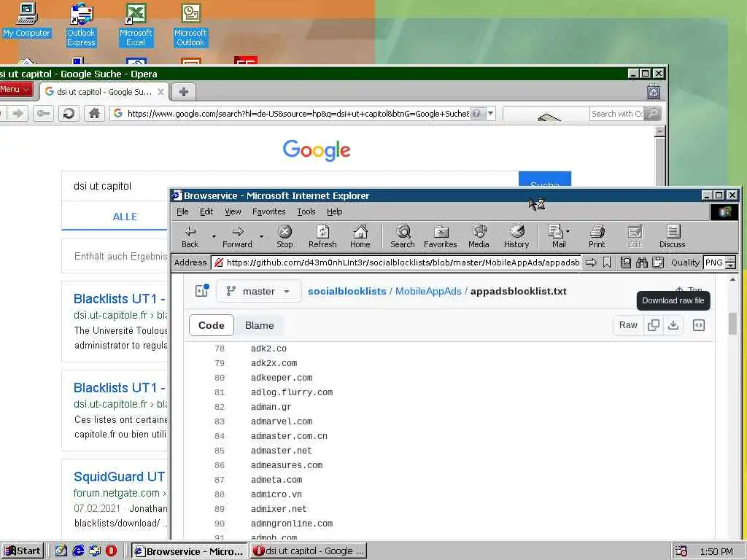747x560 pixels.
Task: Open the Back button history dropdown arrow
Action: click(x=214, y=236)
